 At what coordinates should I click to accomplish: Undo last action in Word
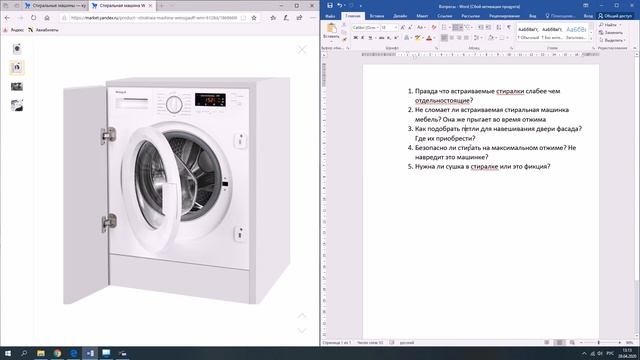pos(339,5)
